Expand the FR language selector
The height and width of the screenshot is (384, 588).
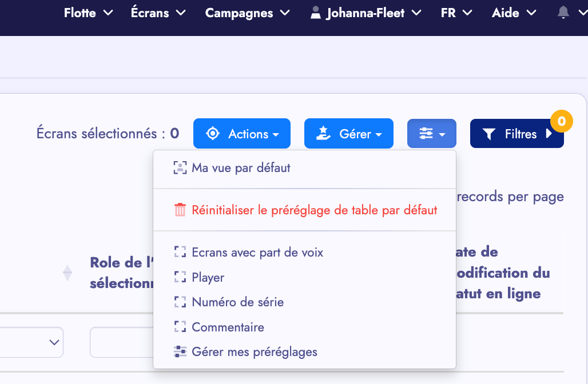pos(456,13)
